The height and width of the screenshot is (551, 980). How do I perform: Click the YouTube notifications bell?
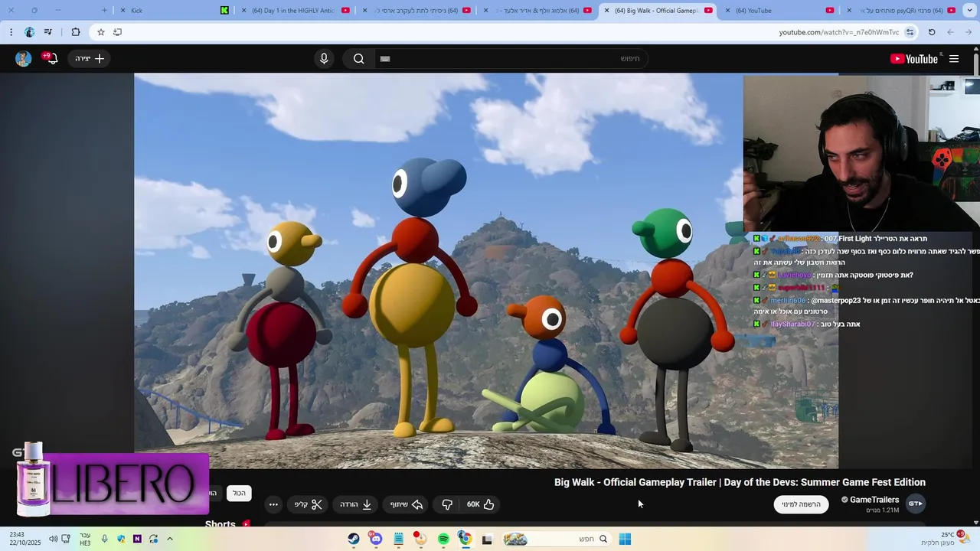[x=51, y=58]
